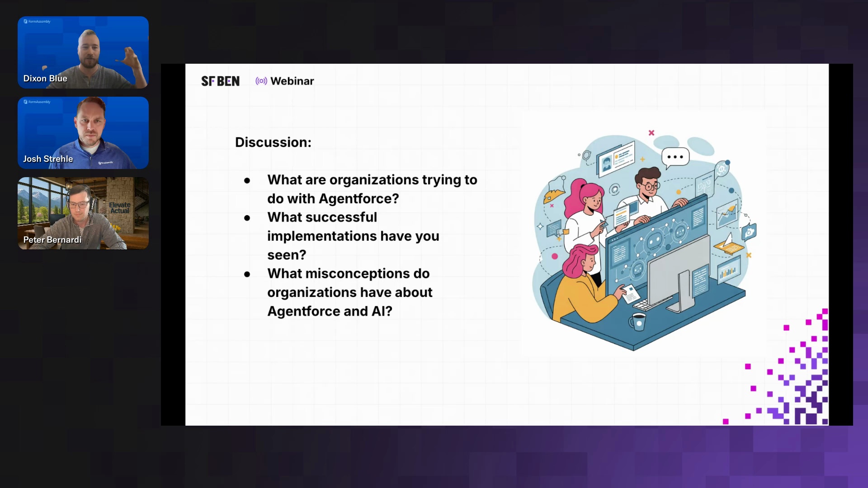Click the FormAssembly logo in Josh's video
The height and width of the screenshot is (488, 868).
point(37,102)
